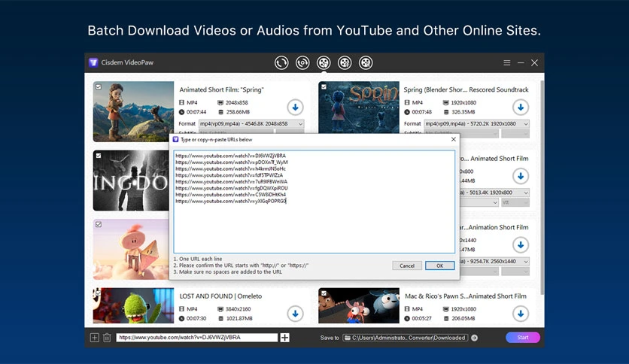Click the "3840x2160" resolution text
Image resolution: width=629 pixels, height=364 pixels.
point(239,309)
